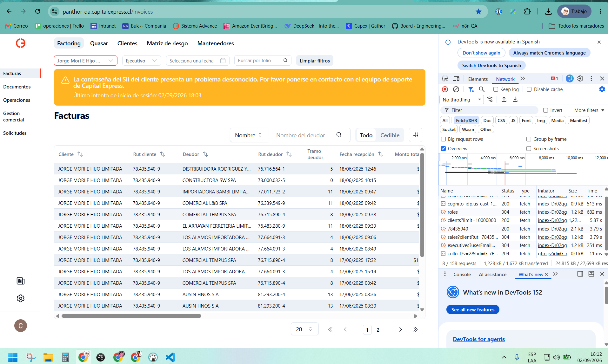Click the Limpiar filtros button
This screenshot has height=364, width=608.
[315, 61]
